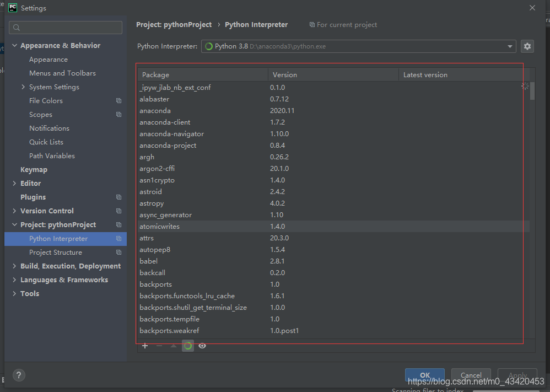This screenshot has height=392, width=550.
Task: Select the backports.weakref package row
Action: [333, 331]
